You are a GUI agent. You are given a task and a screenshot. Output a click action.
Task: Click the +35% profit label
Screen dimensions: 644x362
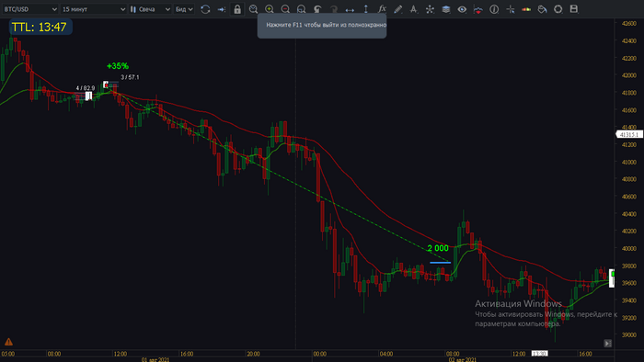(x=118, y=66)
